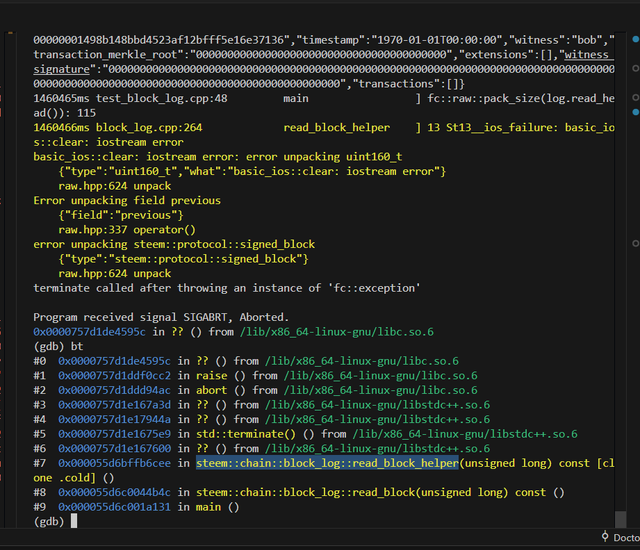Click the topmost blue marker in overview ruler

(636, 38)
